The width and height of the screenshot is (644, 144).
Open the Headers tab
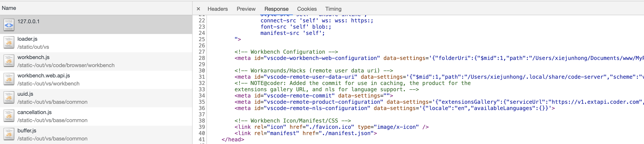[217, 9]
